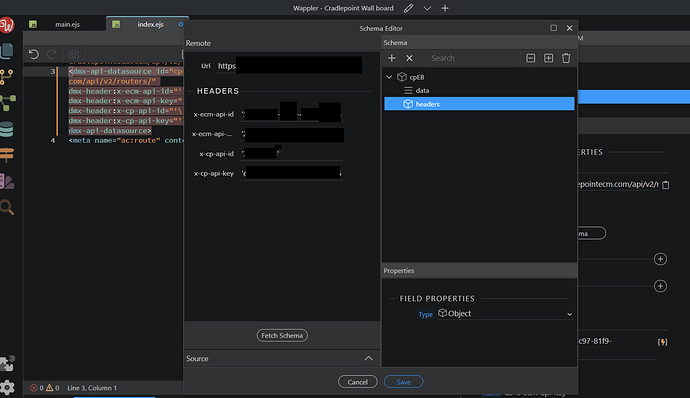The image size is (690, 398).
Task: Open the search magnifier sidebar icon
Action: [7, 207]
